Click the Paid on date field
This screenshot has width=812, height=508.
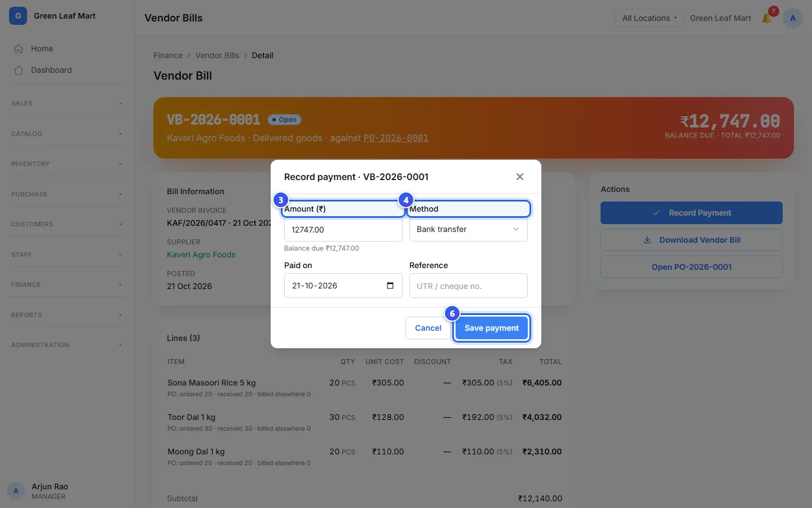tap(343, 286)
